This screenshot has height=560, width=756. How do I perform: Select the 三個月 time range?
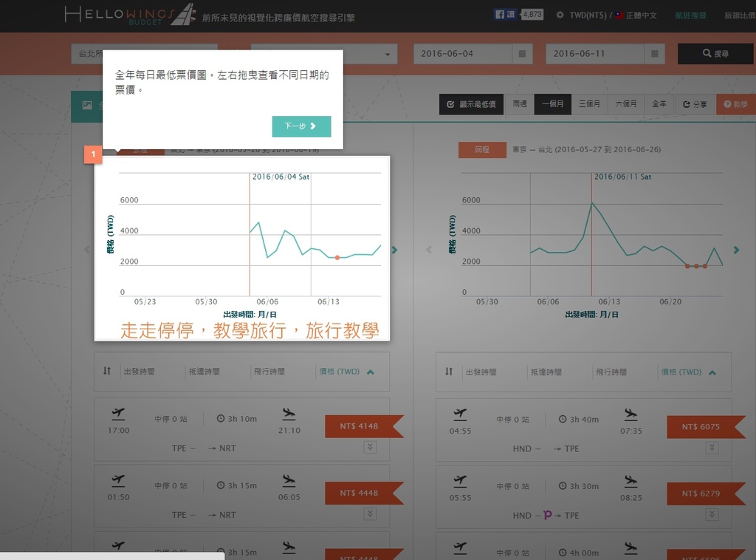click(x=589, y=104)
